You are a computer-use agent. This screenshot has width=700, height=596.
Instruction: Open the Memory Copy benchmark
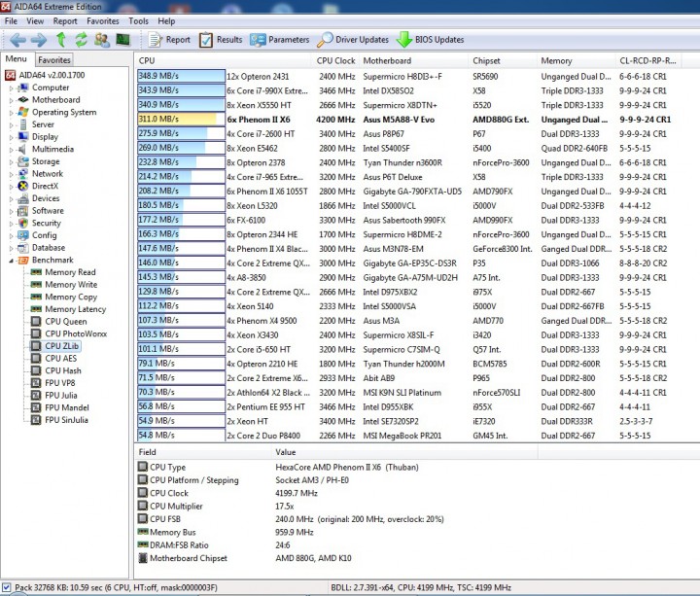coord(71,297)
